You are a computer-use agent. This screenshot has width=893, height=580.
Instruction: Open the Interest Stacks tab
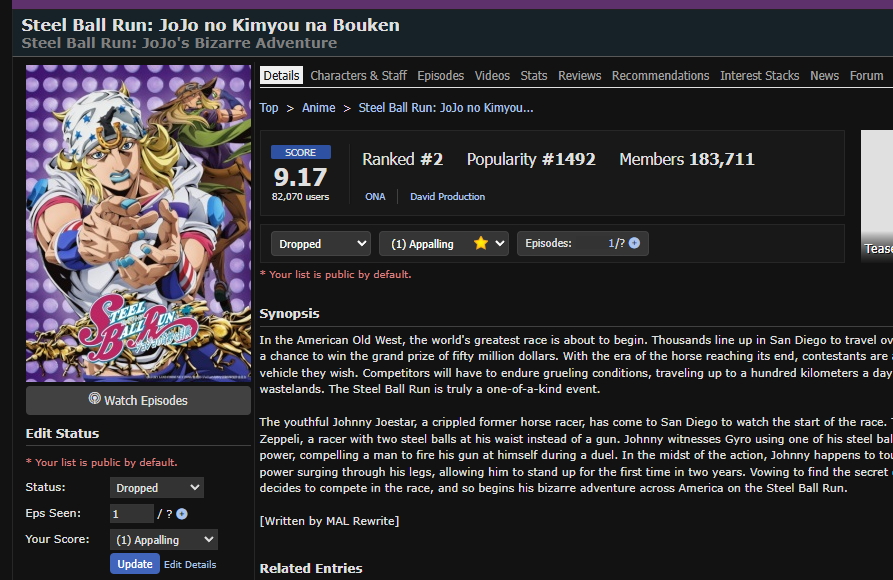pyautogui.click(x=759, y=76)
